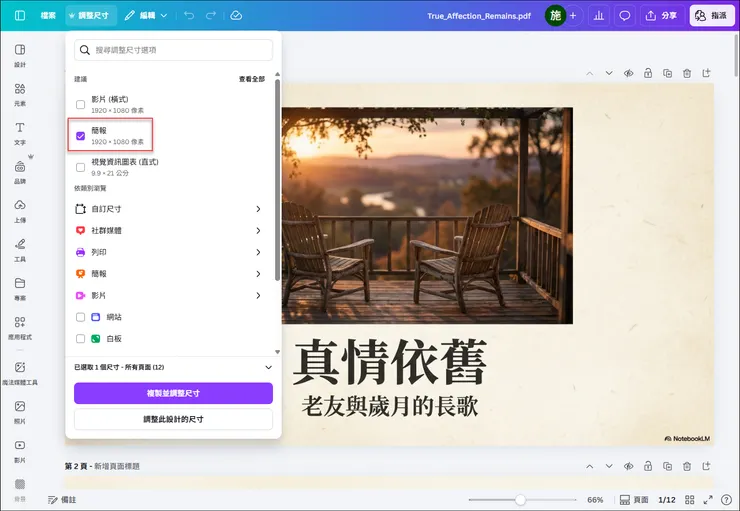The image size is (740, 511).
Task: Add a collaborator with the plus icon
Action: click(573, 16)
